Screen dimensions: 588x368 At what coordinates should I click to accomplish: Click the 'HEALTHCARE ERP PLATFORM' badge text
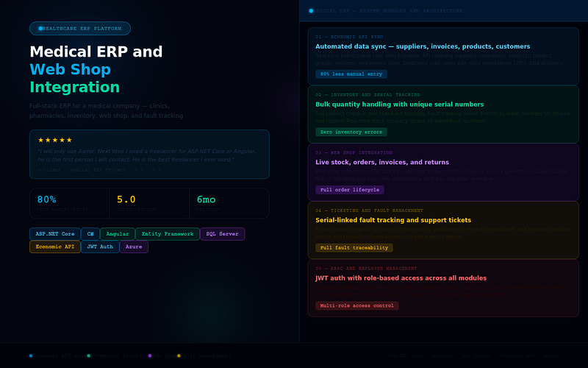(82, 29)
